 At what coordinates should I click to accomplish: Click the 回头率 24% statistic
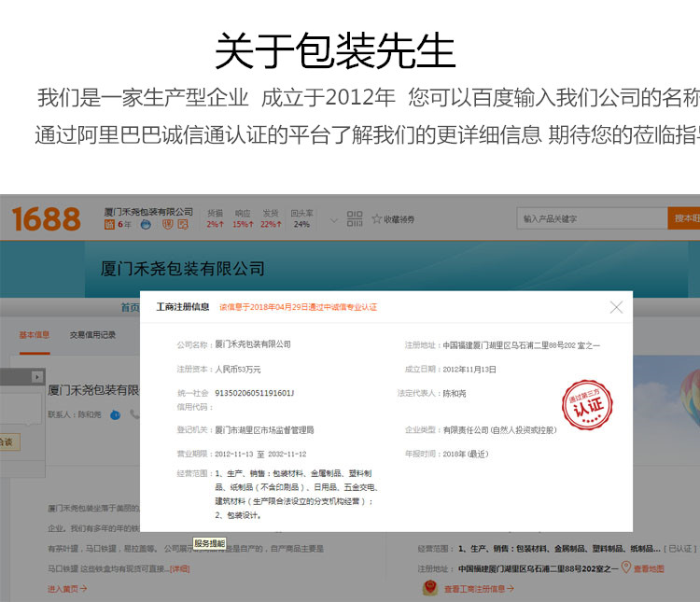point(301,218)
